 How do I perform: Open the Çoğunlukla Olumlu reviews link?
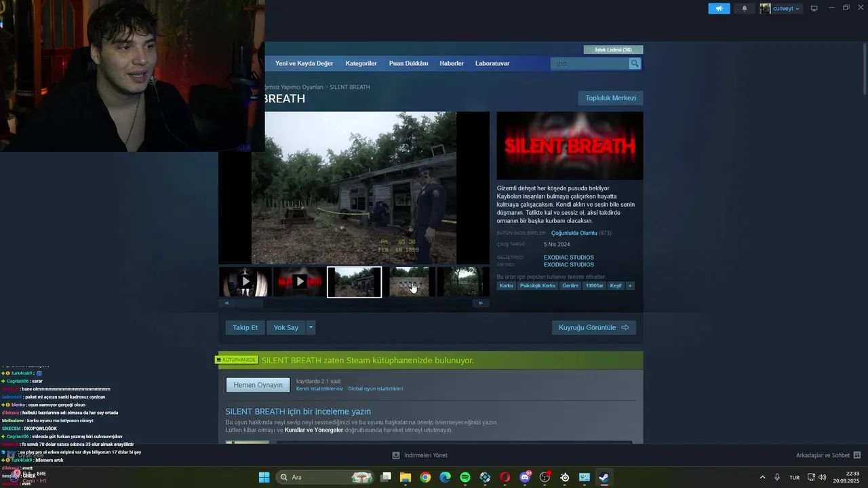pos(574,233)
